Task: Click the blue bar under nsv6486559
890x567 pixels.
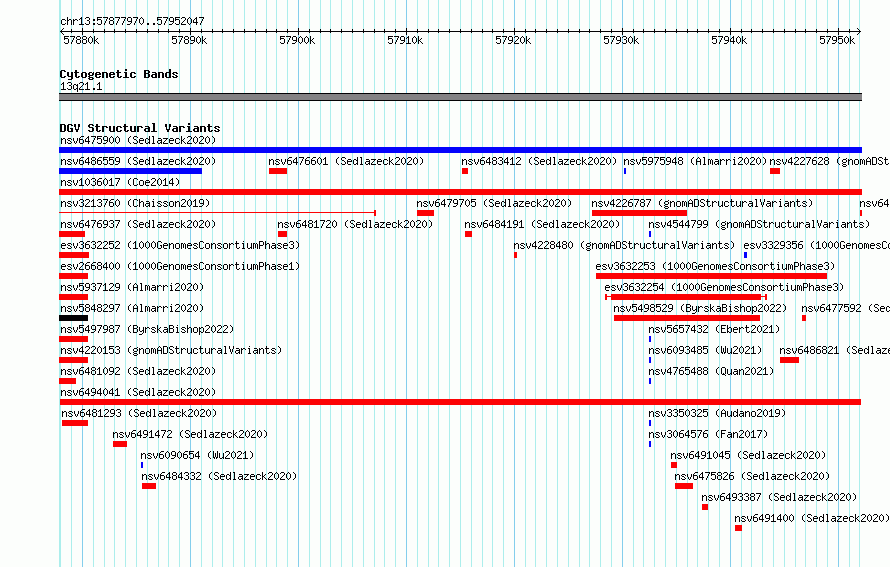Action: (x=131, y=171)
